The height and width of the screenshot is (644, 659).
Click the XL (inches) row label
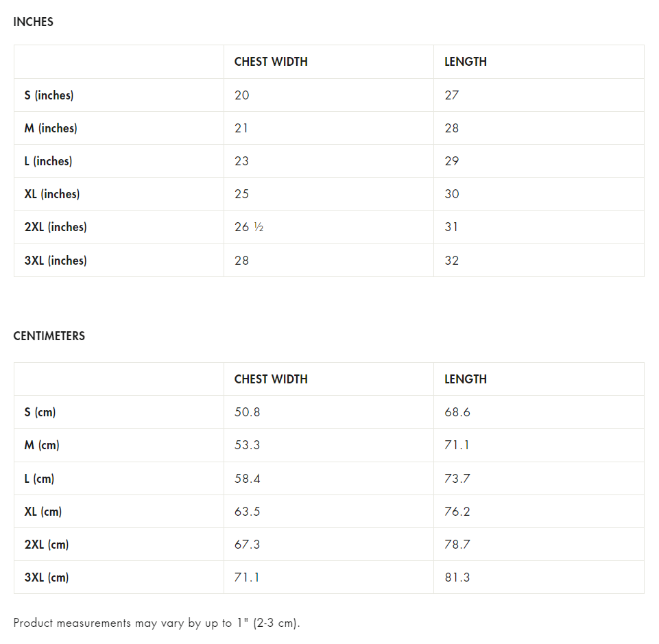(52, 194)
